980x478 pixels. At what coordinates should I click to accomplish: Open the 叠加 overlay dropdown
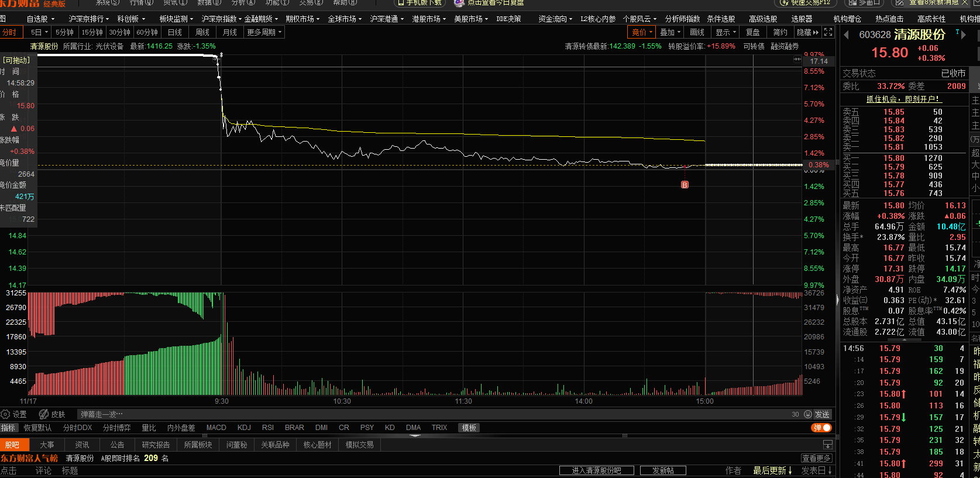[670, 32]
